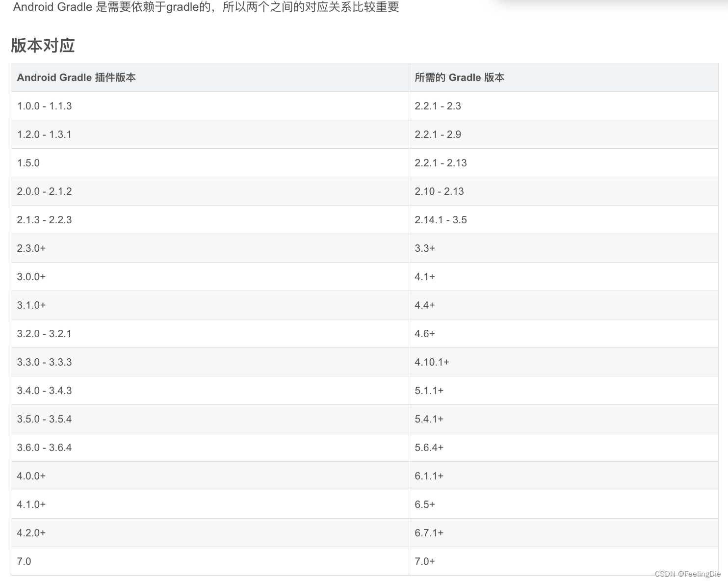The width and height of the screenshot is (728, 583).
Task: Click the plugin version cell 3.1.0+
Action: [x=31, y=305]
